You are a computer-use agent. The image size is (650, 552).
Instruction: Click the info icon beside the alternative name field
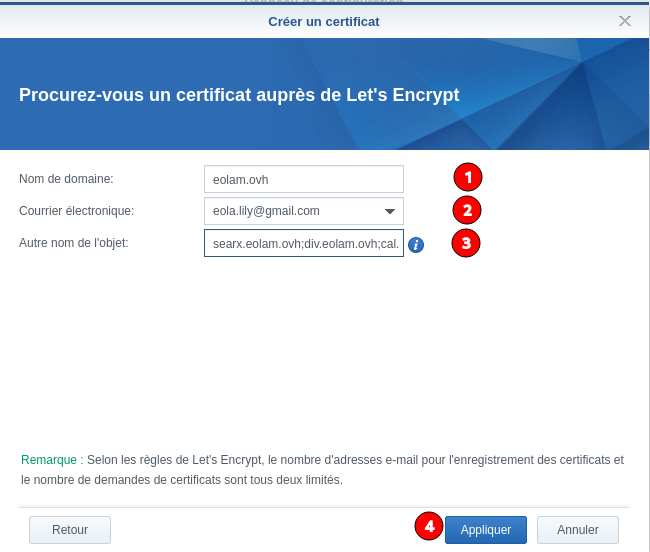point(416,244)
